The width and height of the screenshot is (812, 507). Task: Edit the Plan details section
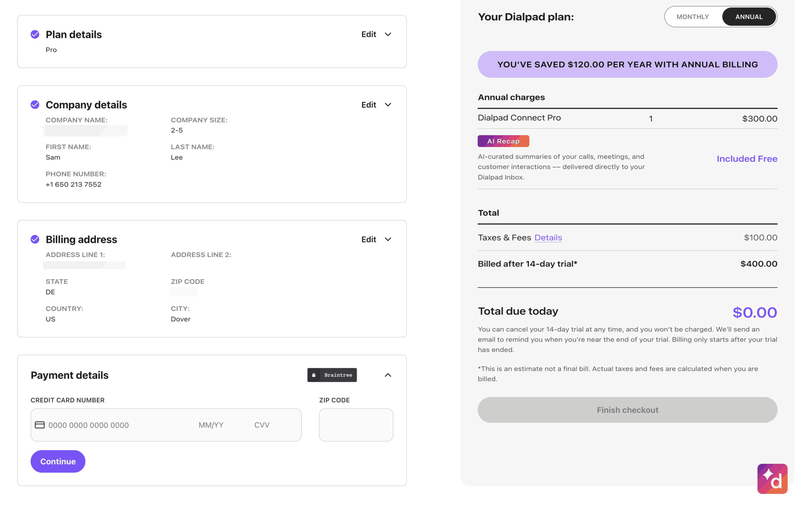[368, 35]
